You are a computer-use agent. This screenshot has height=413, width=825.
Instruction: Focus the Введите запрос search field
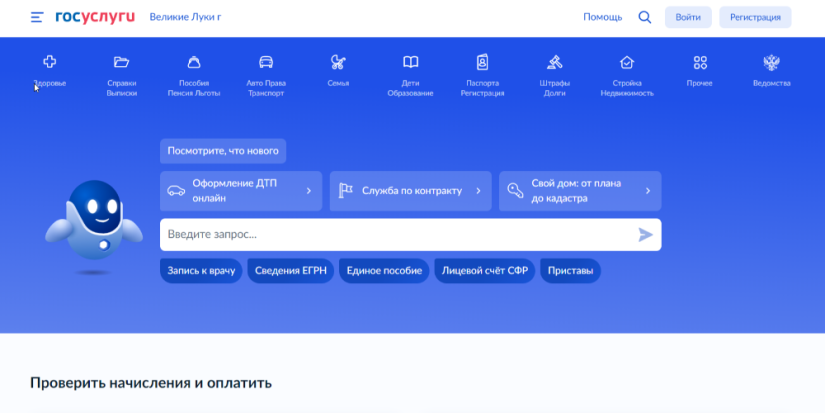tap(410, 235)
